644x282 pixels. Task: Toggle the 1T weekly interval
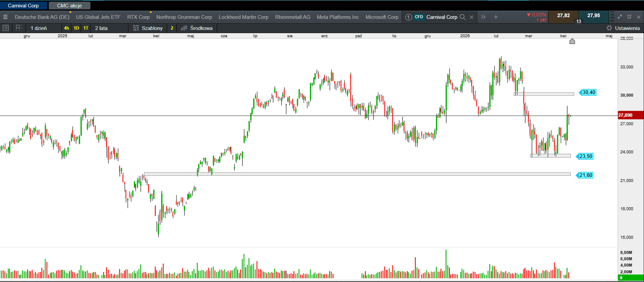pyautogui.click(x=86, y=28)
